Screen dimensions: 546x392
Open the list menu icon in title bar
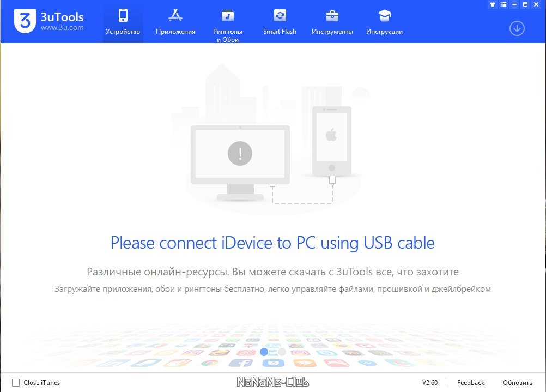point(503,4)
